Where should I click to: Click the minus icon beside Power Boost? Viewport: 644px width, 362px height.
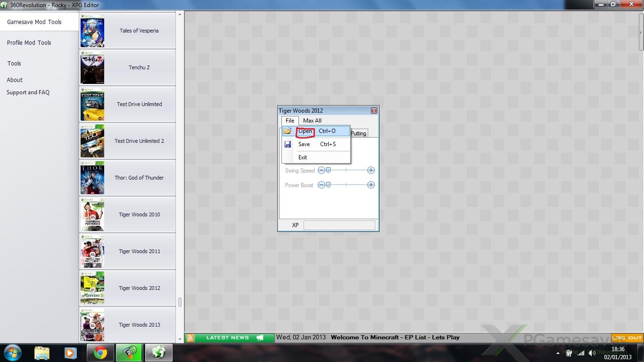click(321, 185)
